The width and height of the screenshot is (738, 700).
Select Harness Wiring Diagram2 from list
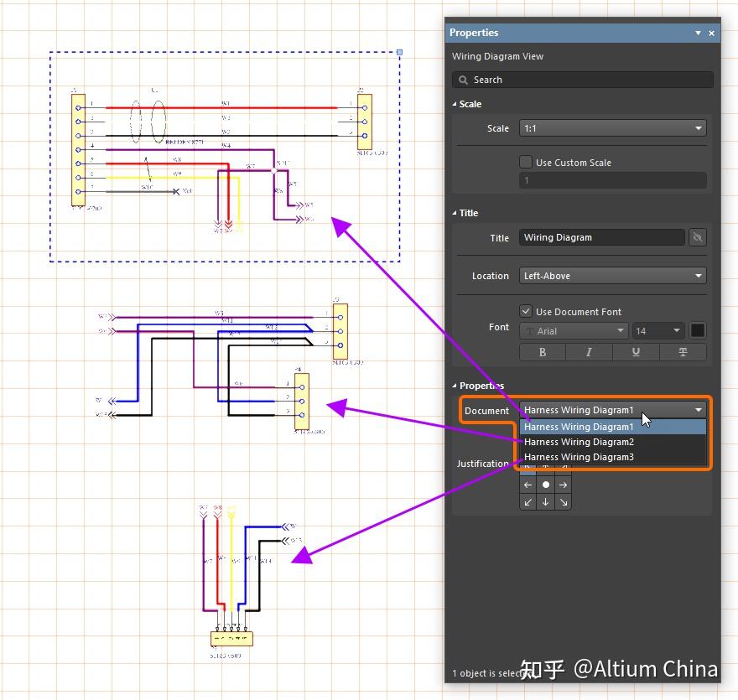point(612,442)
